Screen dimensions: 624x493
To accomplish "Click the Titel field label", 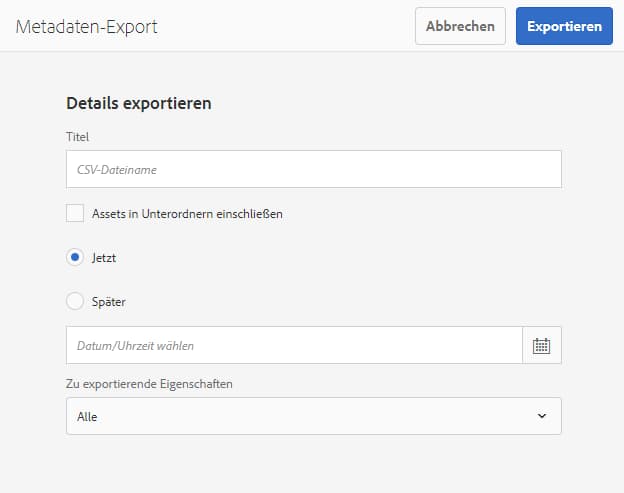I will coord(77,137).
